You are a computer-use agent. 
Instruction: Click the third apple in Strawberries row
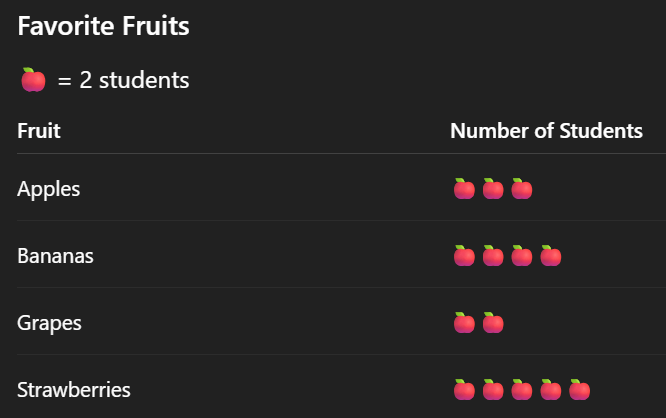522,390
